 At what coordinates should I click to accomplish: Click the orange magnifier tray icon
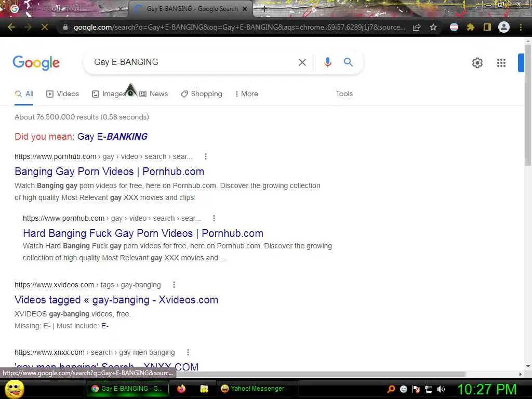(391, 389)
